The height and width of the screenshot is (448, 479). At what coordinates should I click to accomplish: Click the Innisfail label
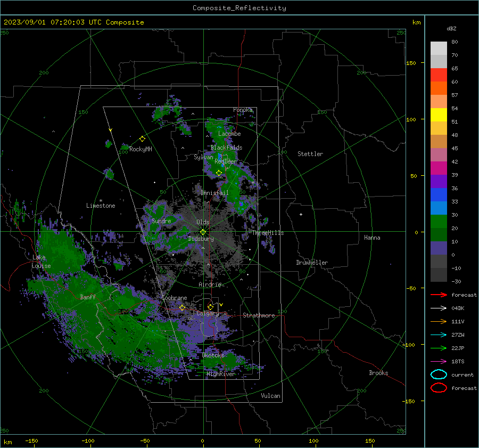[x=214, y=193]
